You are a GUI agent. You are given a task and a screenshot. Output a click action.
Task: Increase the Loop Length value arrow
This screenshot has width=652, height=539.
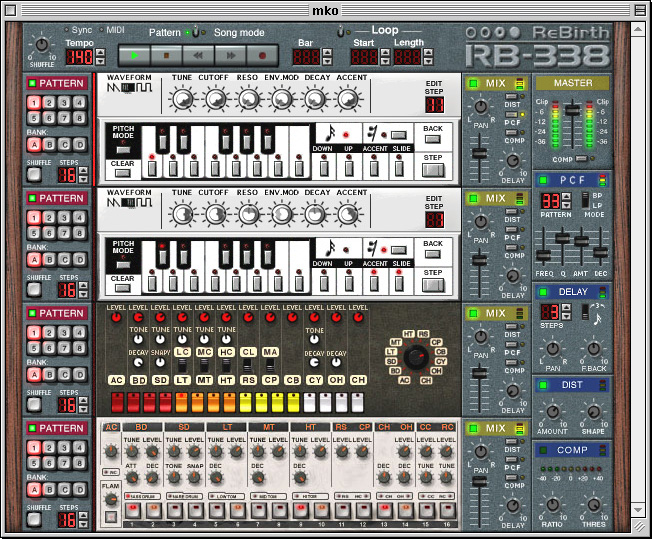428,52
